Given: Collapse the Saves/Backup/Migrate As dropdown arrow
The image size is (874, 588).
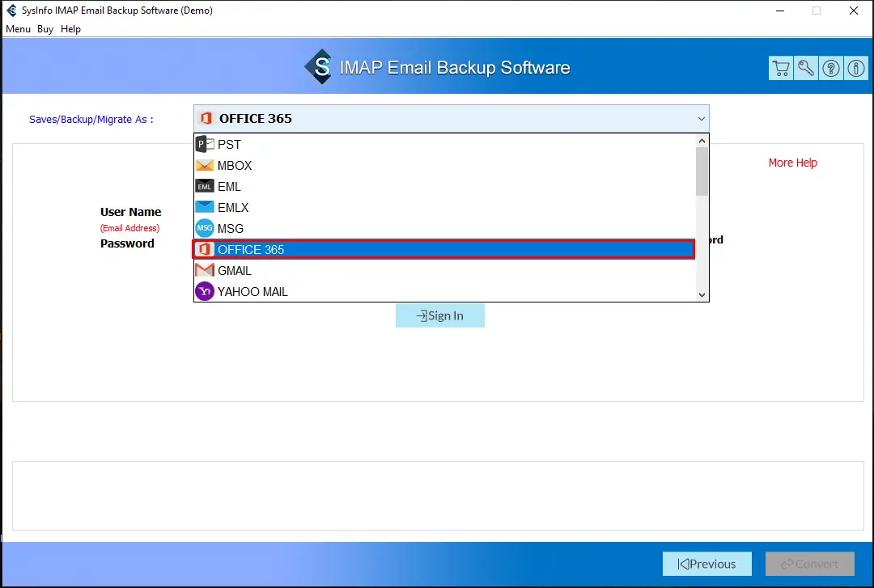Looking at the screenshot, I should click(701, 119).
